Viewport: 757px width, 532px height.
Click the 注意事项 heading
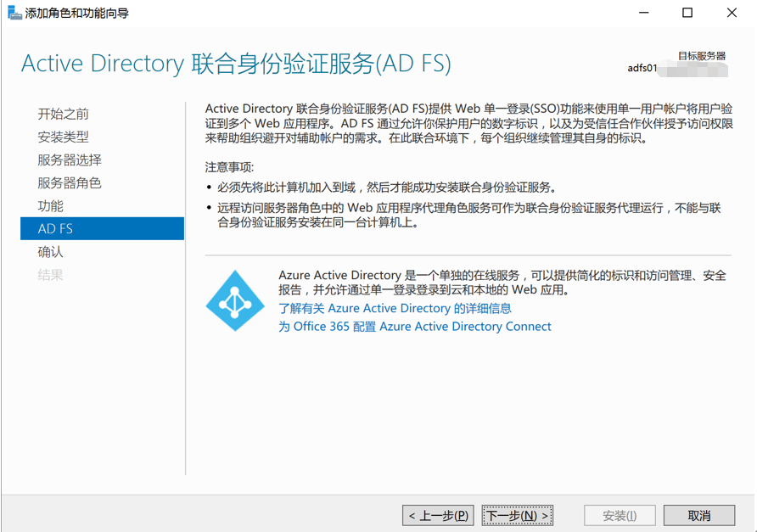(229, 167)
